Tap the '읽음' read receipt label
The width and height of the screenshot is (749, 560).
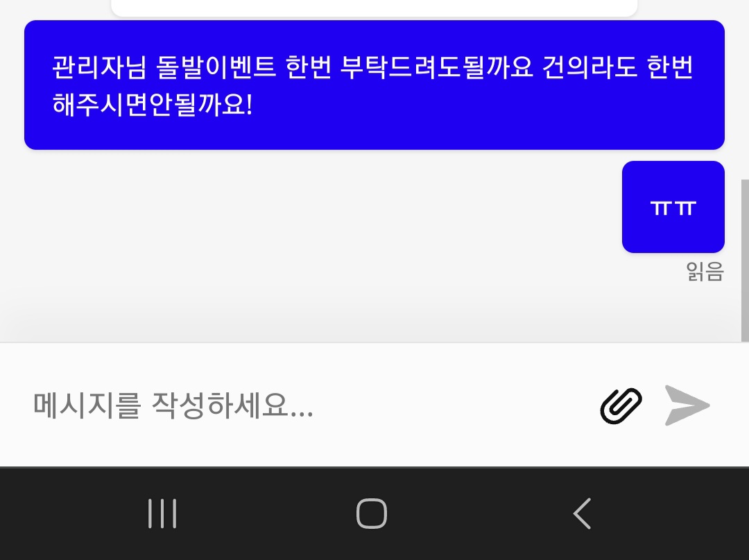coord(705,272)
